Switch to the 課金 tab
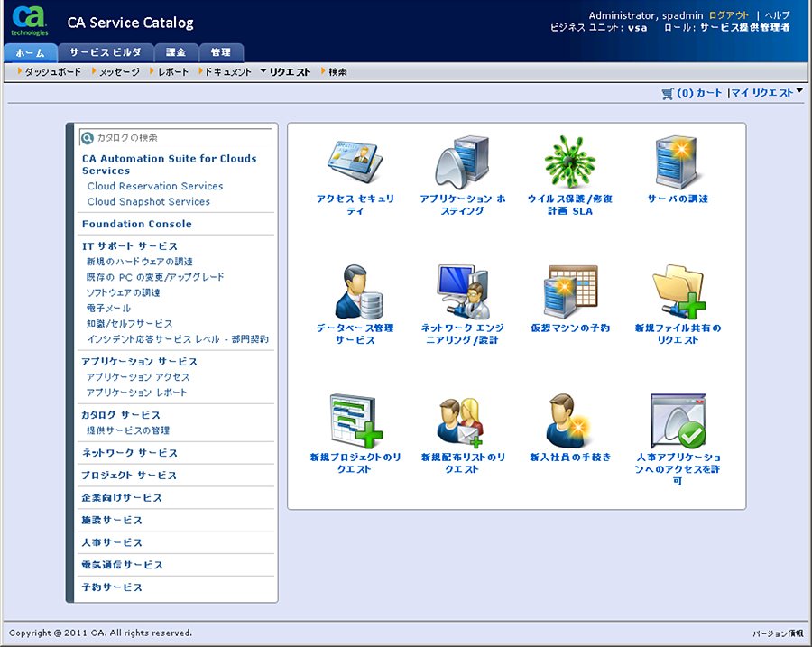Screen dimensions: 812x647 click(x=176, y=52)
